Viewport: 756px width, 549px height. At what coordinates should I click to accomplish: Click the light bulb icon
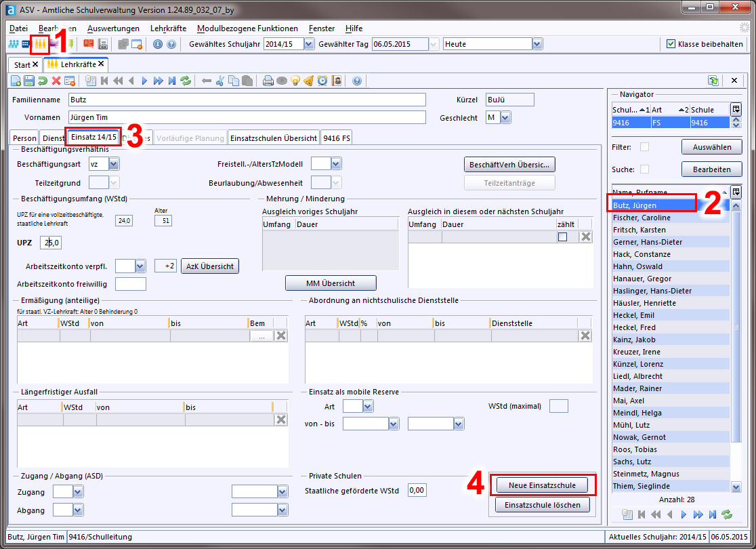295,81
